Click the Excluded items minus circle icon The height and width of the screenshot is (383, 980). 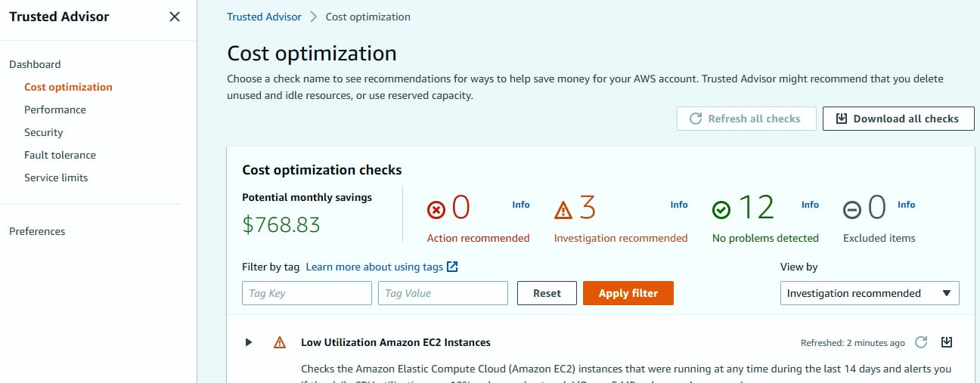(x=852, y=209)
